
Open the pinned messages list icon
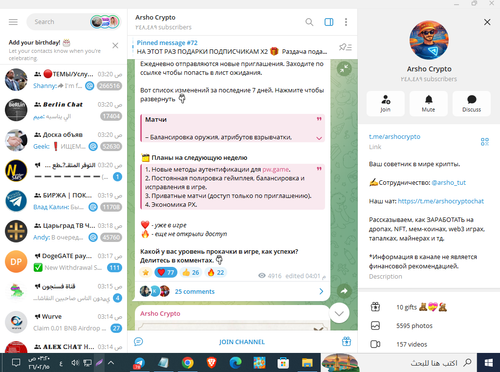[345, 47]
